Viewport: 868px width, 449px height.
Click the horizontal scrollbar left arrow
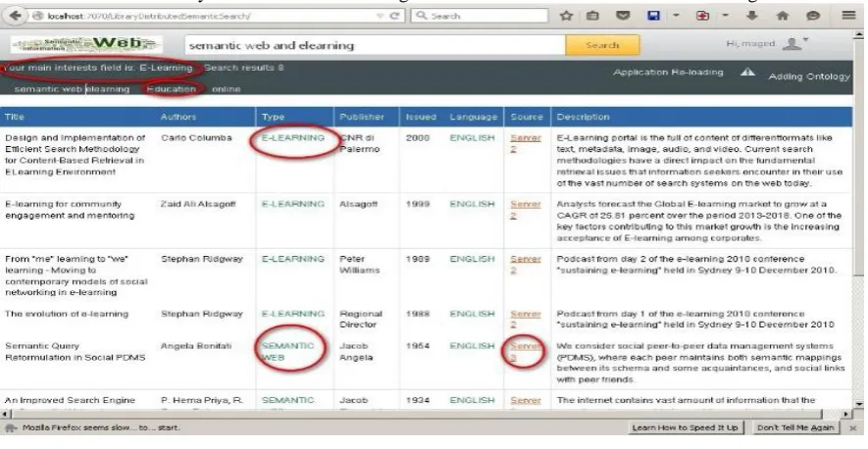pos(6,414)
